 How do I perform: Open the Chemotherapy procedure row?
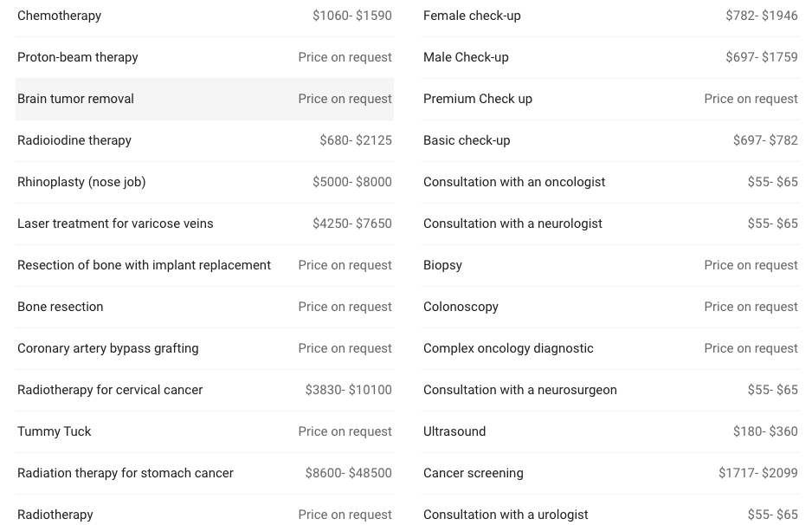[204, 16]
